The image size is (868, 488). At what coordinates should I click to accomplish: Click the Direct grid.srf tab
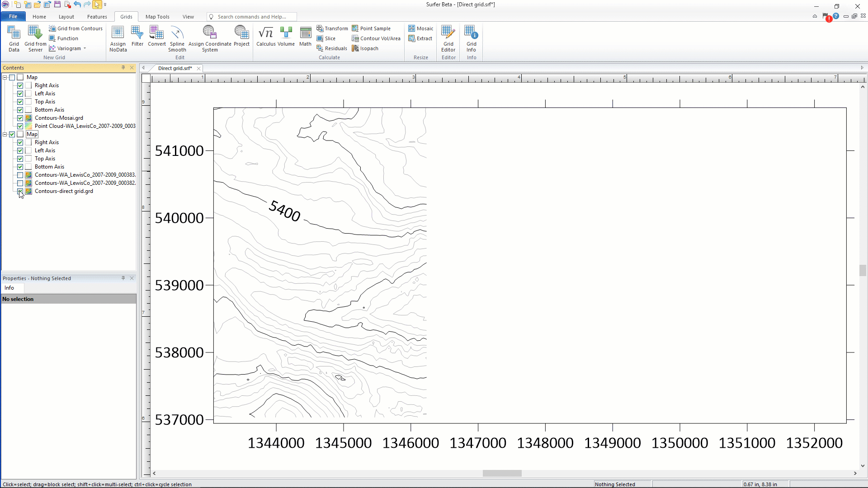pyautogui.click(x=175, y=68)
